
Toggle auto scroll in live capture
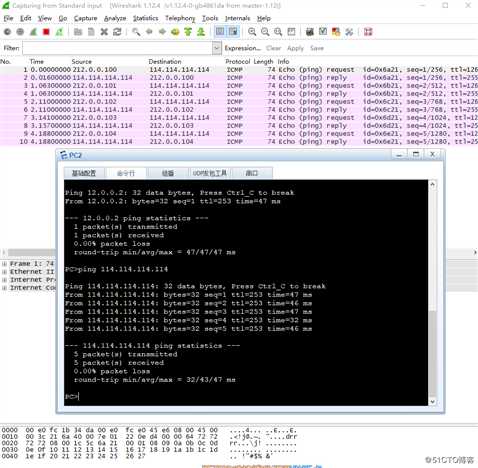point(233,32)
